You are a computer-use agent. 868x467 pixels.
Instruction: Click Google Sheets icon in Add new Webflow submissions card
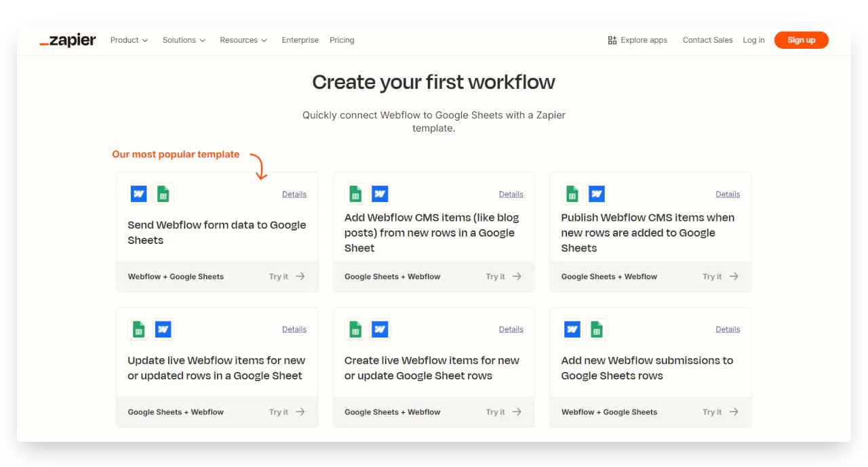point(597,329)
